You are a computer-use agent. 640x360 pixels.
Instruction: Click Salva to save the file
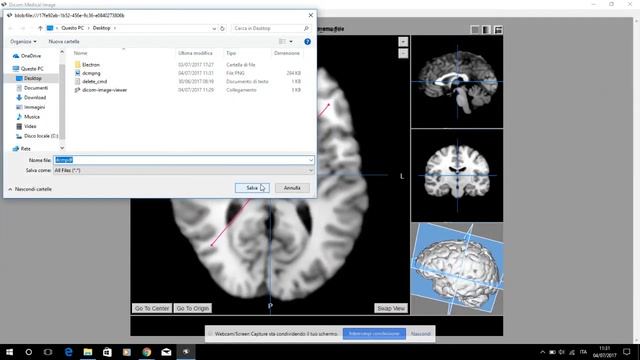[252, 188]
